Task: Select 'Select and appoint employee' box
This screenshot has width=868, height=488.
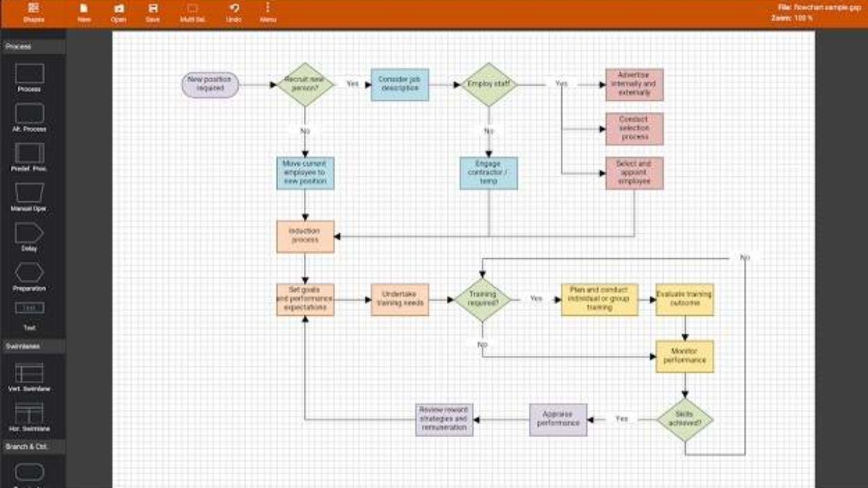Action: click(634, 173)
